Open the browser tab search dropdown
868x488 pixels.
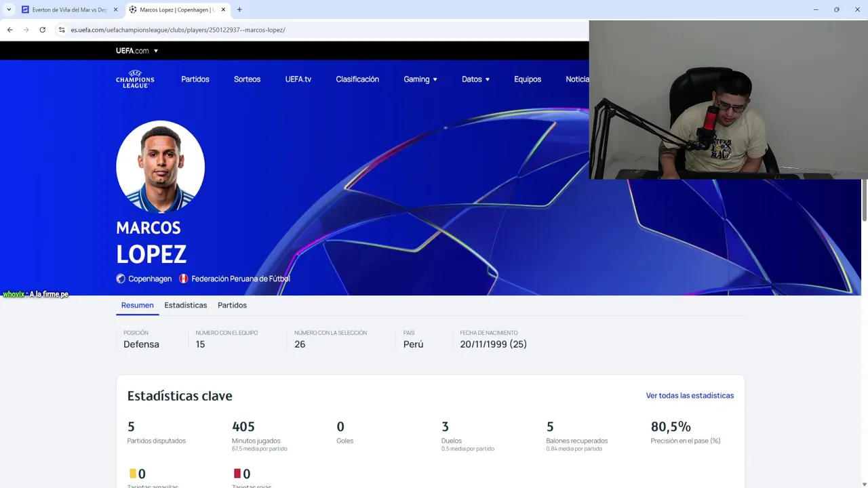9,9
